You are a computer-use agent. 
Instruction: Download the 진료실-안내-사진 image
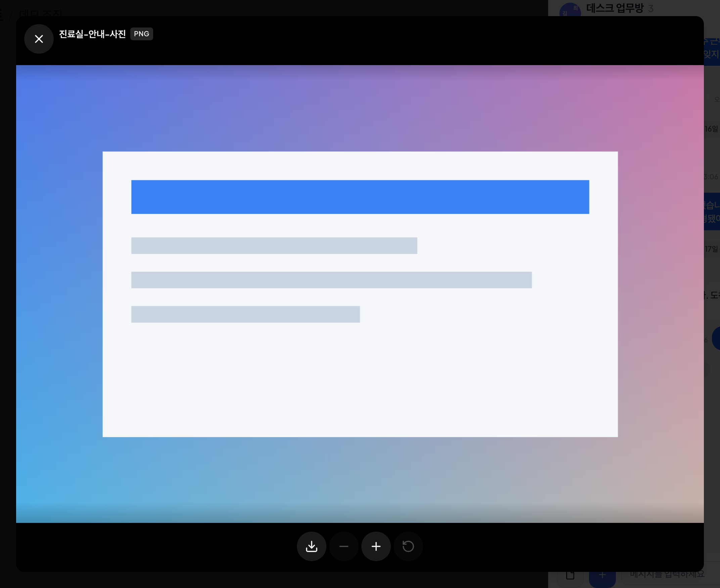click(x=311, y=546)
